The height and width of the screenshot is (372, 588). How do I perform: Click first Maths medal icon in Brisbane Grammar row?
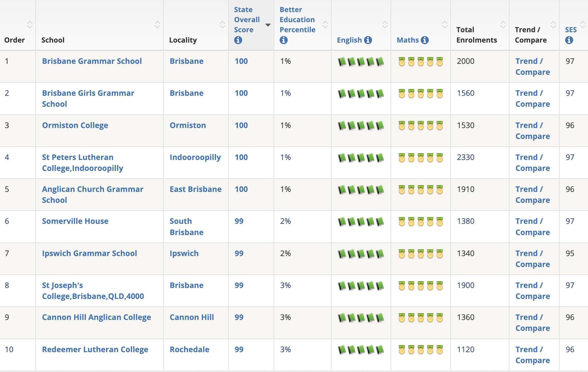[x=402, y=62]
